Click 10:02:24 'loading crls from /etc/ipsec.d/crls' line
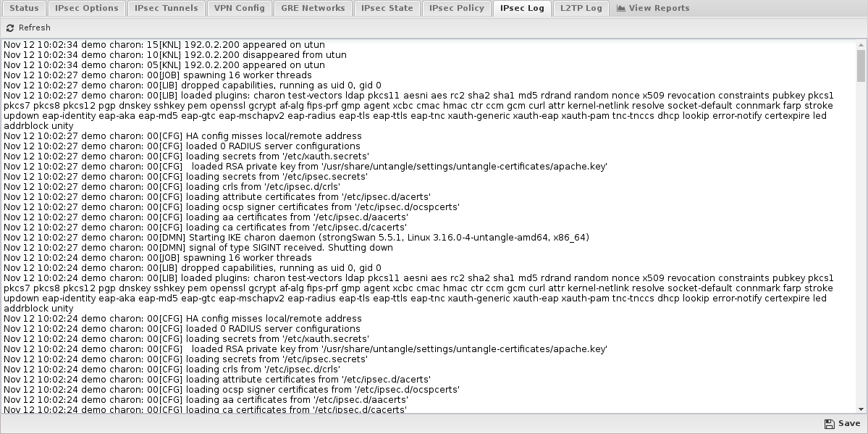868x434 pixels. (172, 369)
